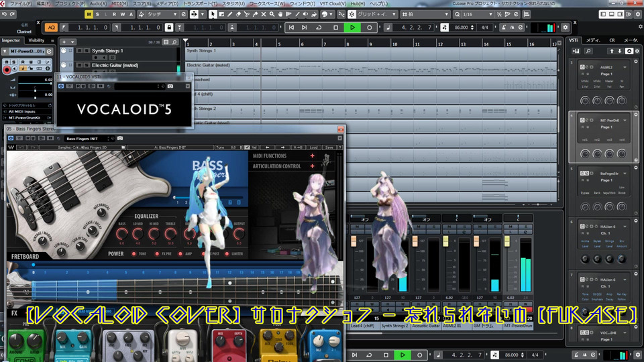Open toolbar setup gear at top right
This screenshot has width=644, height=362.
pyautogui.click(x=638, y=14)
